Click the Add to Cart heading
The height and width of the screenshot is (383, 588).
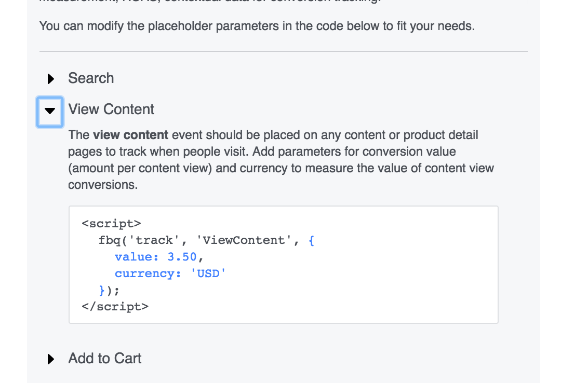(105, 359)
